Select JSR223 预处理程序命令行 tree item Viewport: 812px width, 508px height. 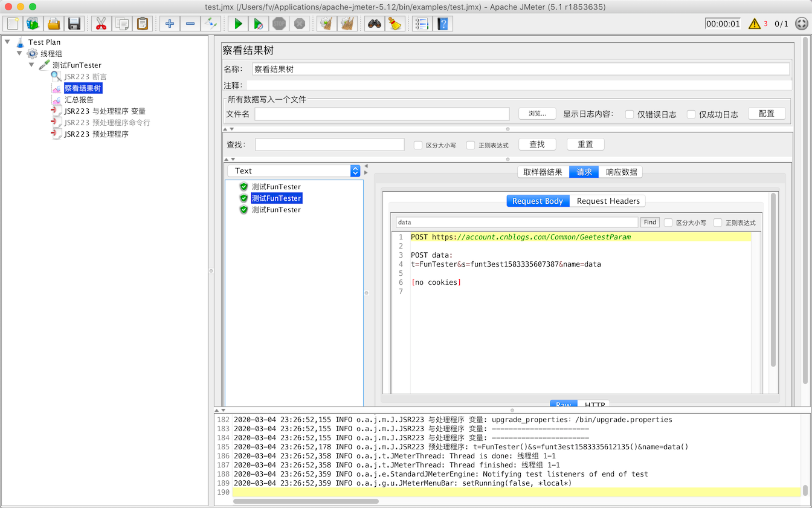pos(108,123)
